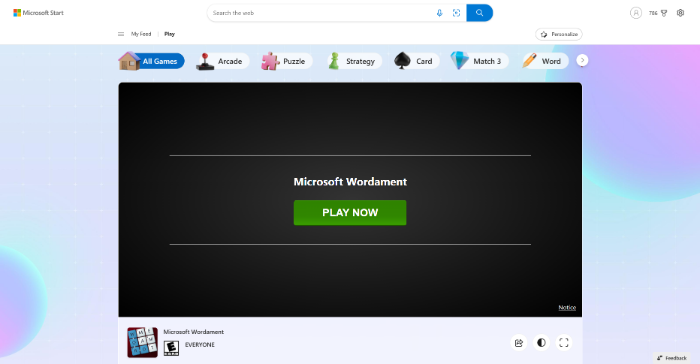
Task: Open the Match 3 games category
Action: pyautogui.click(x=479, y=61)
